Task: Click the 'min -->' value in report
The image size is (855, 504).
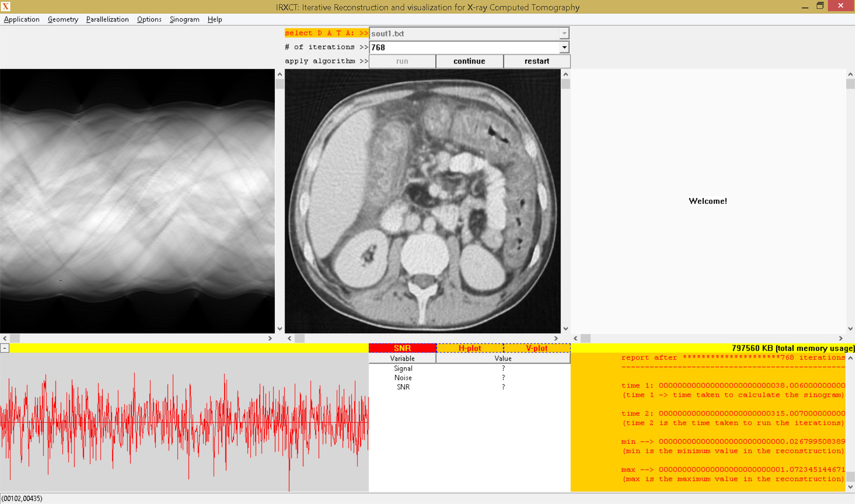Action: pyautogui.click(x=752, y=441)
